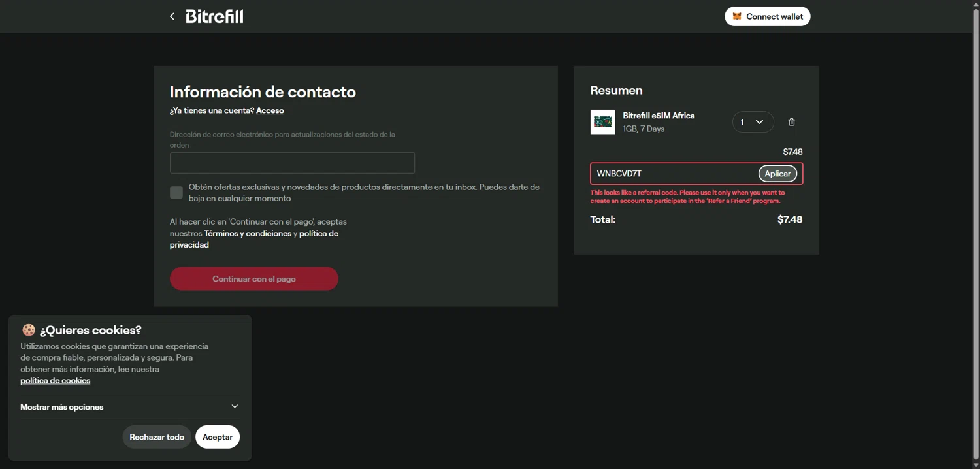Click the scrollbar down arrow
This screenshot has height=469, width=980.
(x=975, y=464)
